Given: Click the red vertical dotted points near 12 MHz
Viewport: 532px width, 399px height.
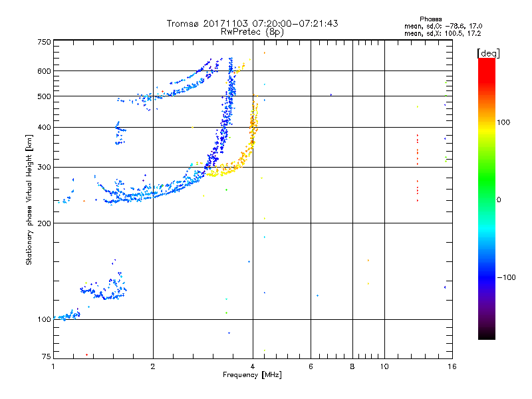Looking at the screenshot, I should (x=418, y=168).
